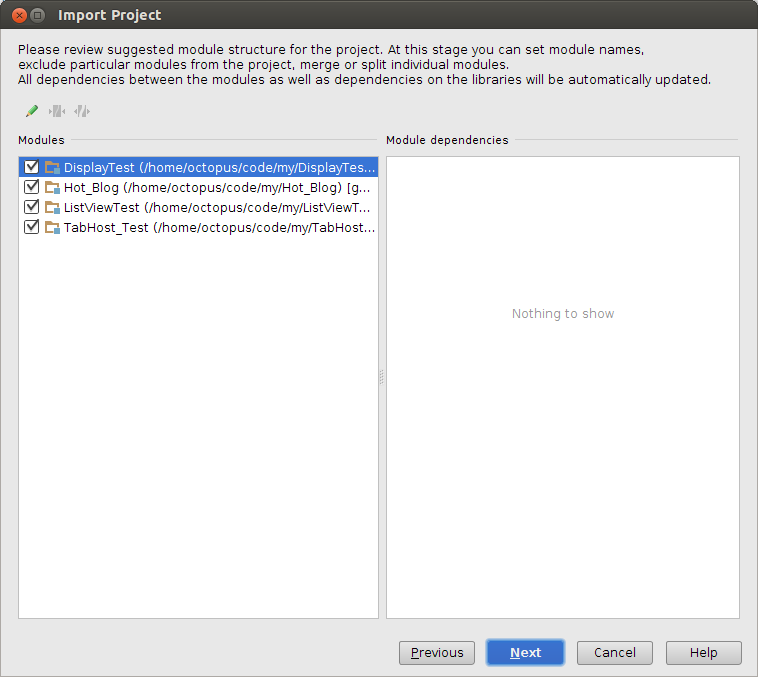Toggle the TabHost_Test module checkbox

click(31, 227)
